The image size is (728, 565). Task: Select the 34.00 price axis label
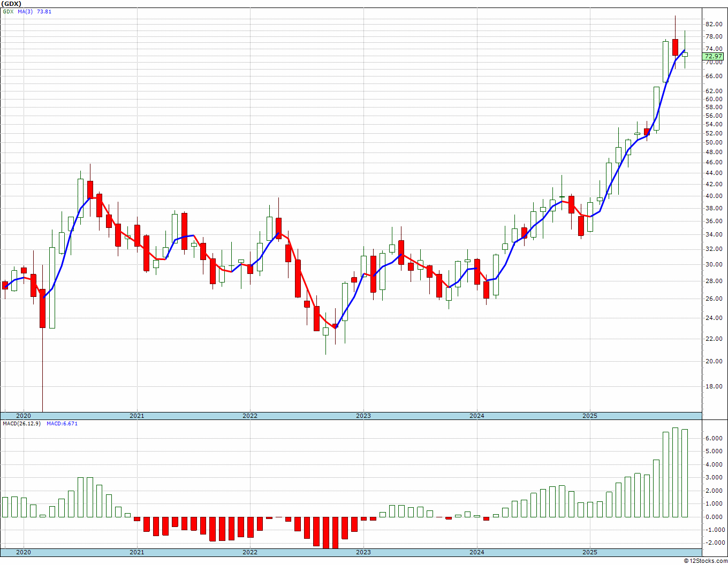click(714, 235)
